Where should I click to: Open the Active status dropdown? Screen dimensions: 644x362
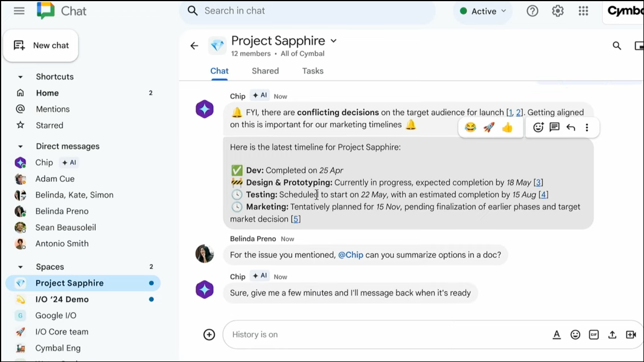pos(483,11)
